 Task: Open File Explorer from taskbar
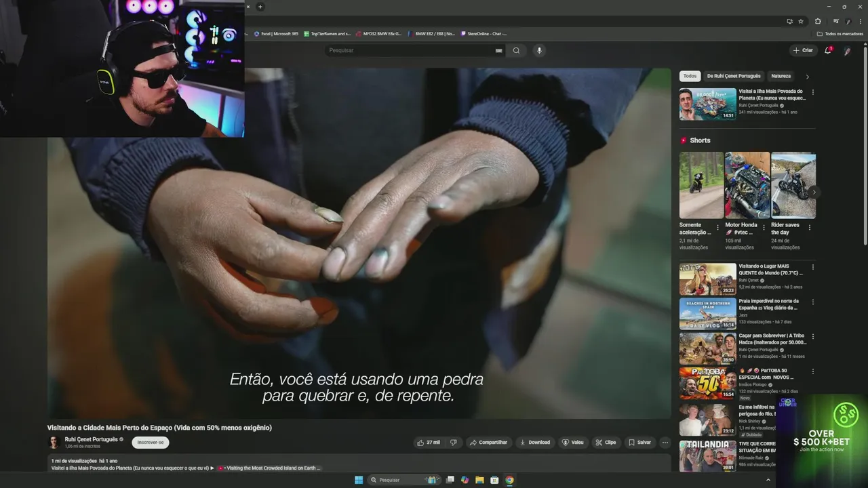point(479,480)
